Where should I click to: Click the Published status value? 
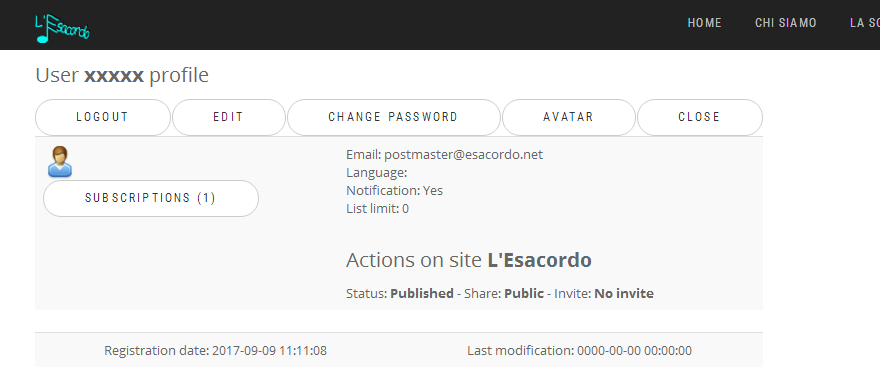tap(422, 293)
